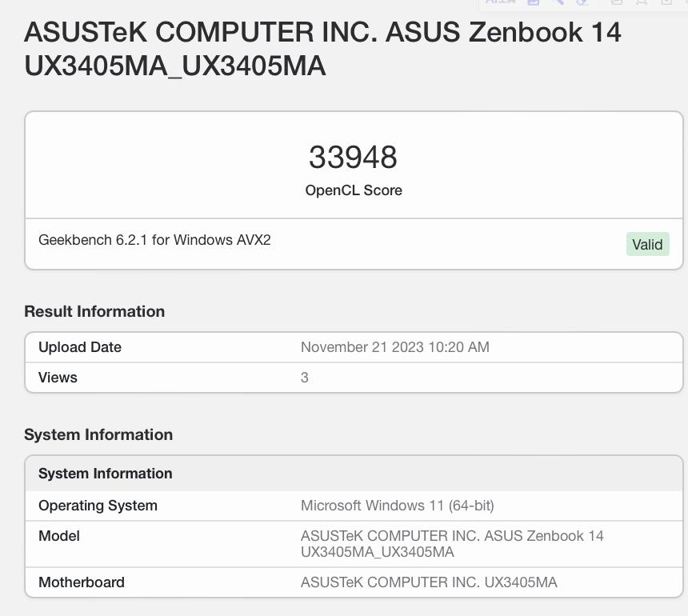Select the Views row label
Screen dimensions: 688x616
(58, 378)
